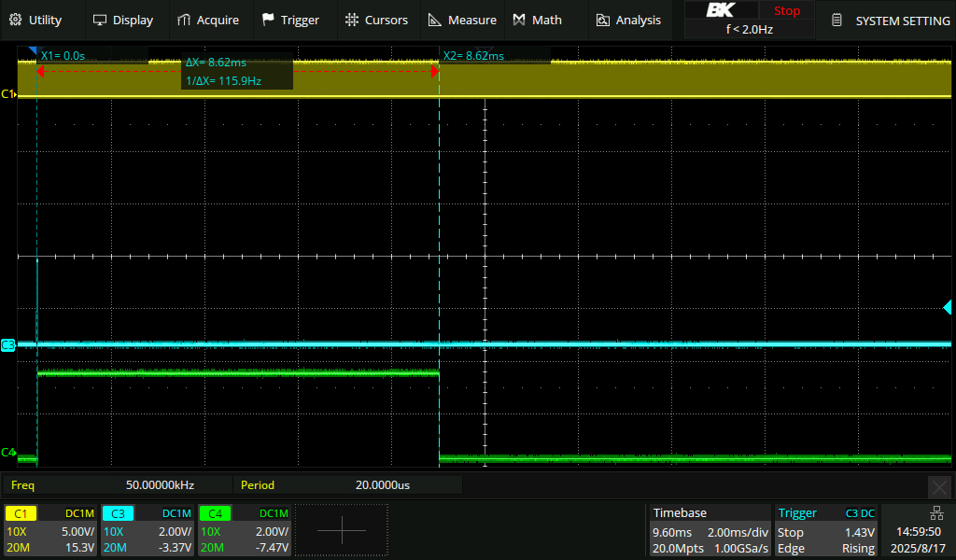Click the trigger level value 1.43V

859,532
